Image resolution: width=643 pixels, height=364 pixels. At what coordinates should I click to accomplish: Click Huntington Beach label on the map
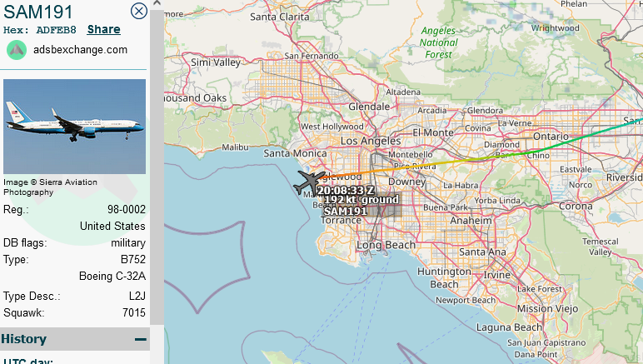444,278
